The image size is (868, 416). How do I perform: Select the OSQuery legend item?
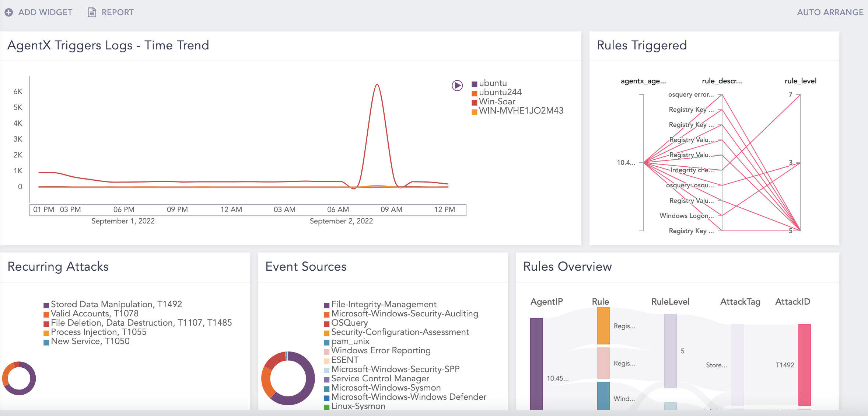(349, 323)
